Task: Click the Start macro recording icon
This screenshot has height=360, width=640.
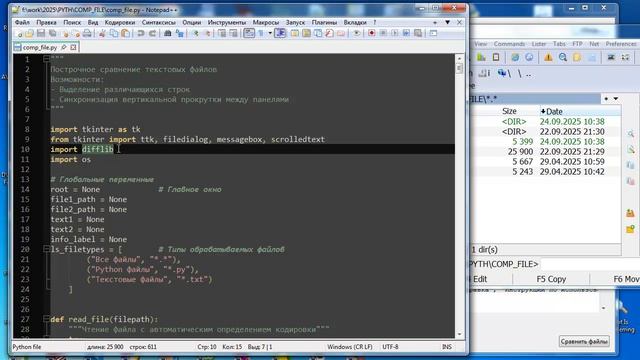Action: point(371,33)
